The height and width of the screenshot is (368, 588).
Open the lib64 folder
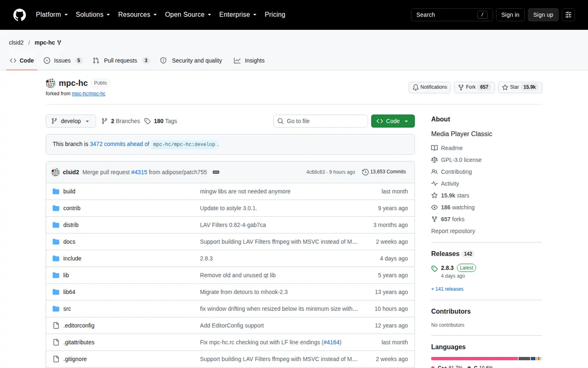pyautogui.click(x=69, y=292)
